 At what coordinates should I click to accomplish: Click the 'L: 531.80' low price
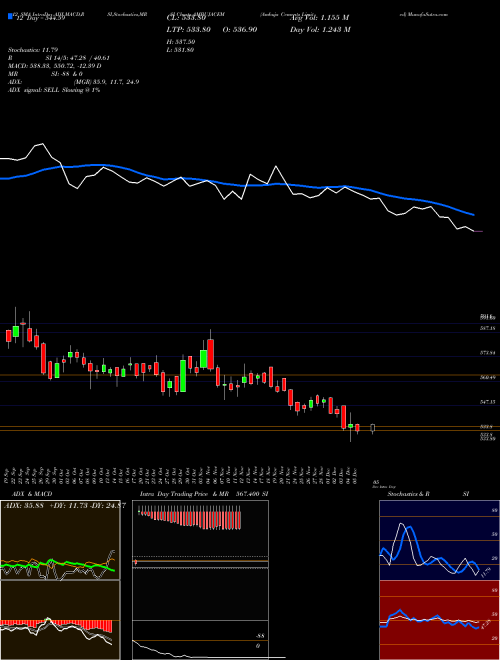coord(181,50)
